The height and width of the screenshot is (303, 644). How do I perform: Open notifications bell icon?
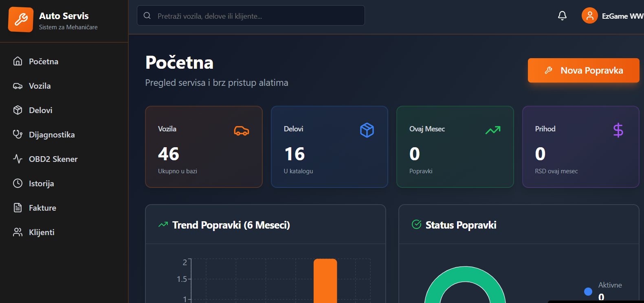click(562, 16)
